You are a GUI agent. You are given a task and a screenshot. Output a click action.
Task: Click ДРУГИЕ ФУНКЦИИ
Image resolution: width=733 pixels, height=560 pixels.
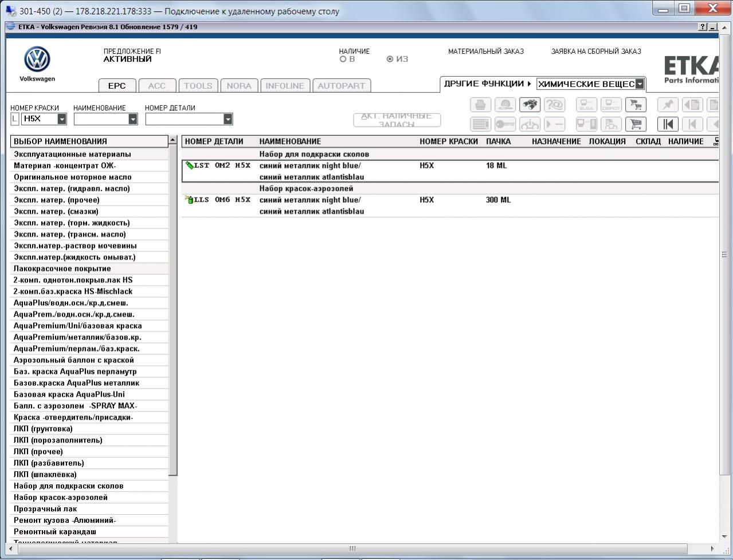(x=488, y=84)
